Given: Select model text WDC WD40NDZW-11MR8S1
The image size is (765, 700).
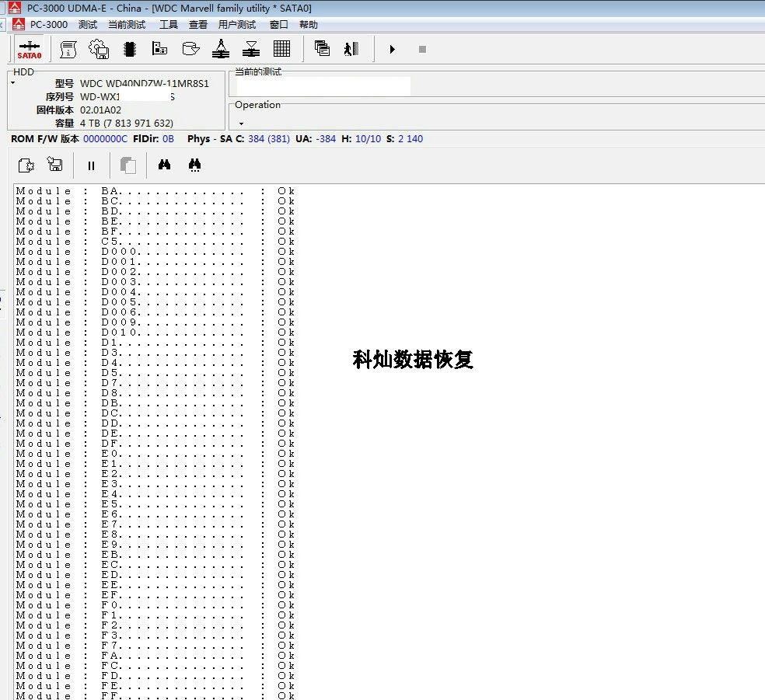Looking at the screenshot, I should [145, 83].
